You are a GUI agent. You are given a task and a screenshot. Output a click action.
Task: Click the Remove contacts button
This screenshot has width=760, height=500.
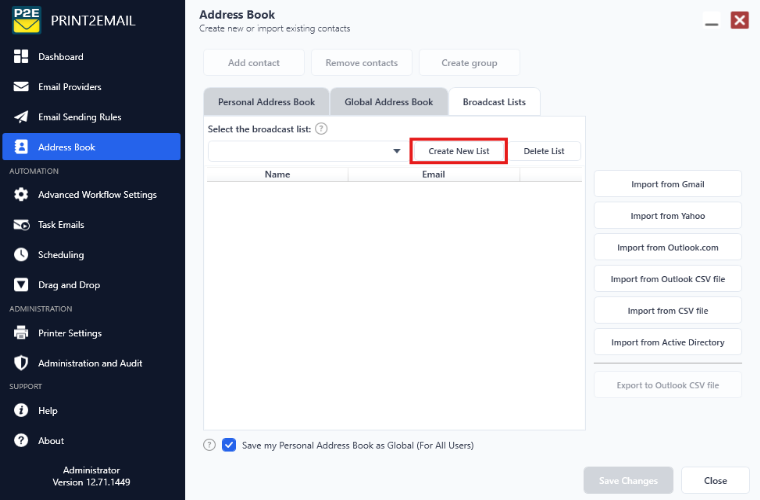tap(362, 62)
